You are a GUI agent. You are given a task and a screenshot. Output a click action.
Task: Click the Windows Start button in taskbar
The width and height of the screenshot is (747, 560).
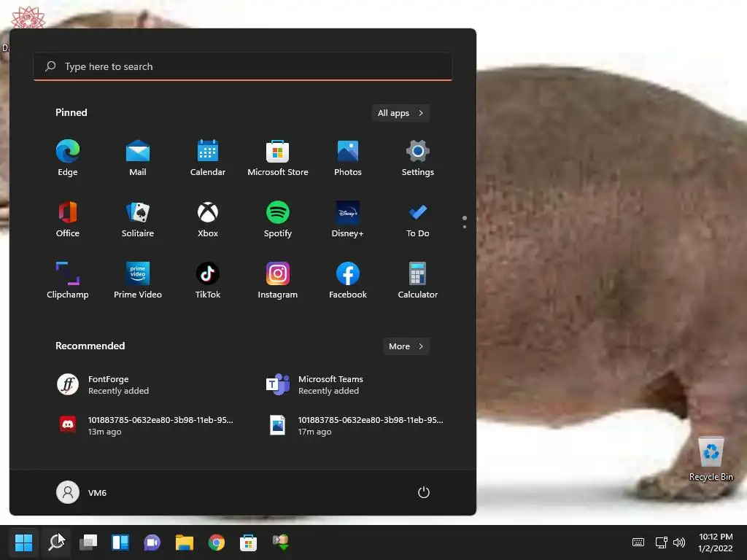24,542
